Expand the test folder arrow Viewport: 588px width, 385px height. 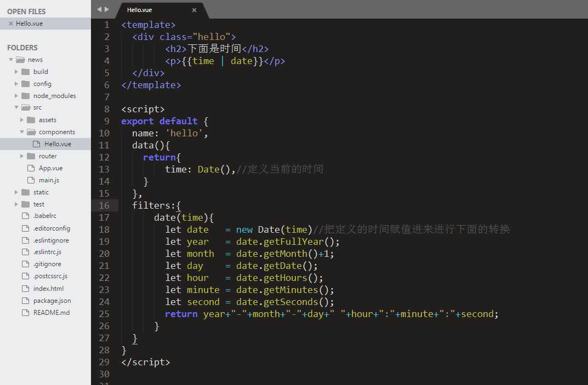point(16,204)
